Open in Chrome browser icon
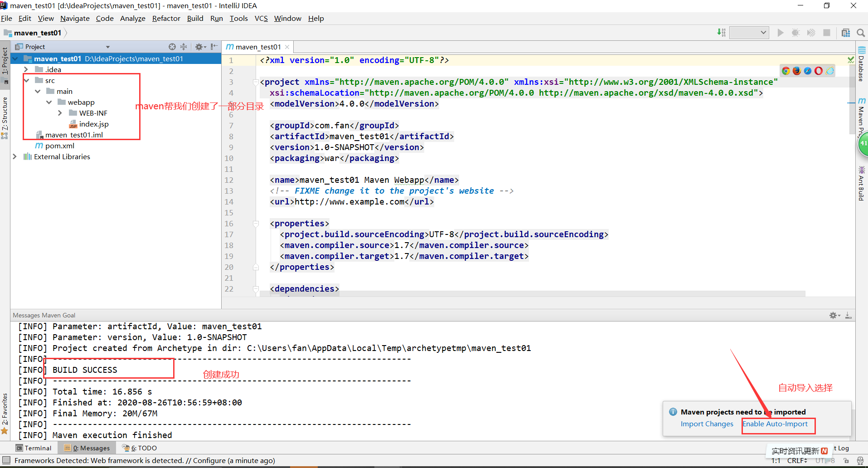 click(x=786, y=71)
